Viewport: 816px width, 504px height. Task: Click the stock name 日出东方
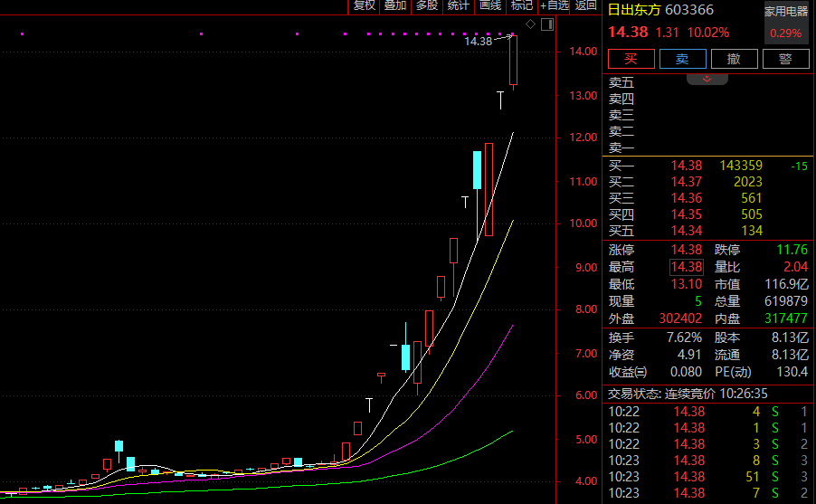633,10
